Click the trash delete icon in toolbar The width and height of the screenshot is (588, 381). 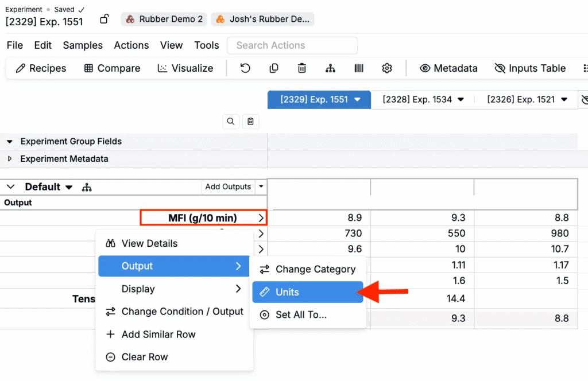pos(302,68)
